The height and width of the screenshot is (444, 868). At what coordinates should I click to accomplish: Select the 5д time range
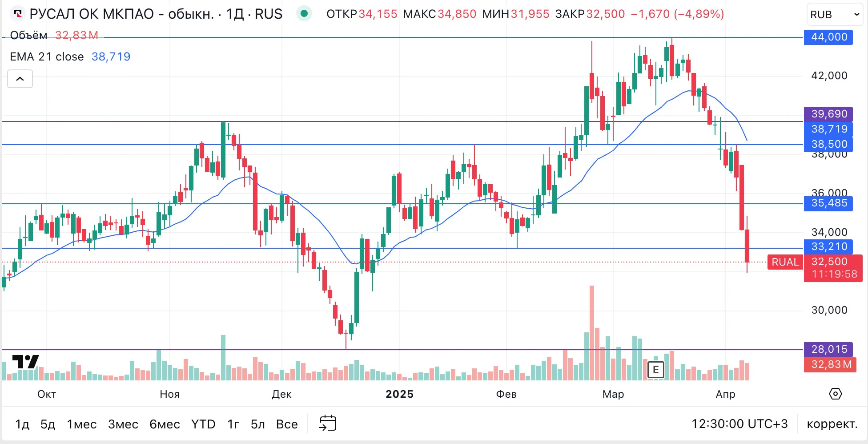click(48, 424)
